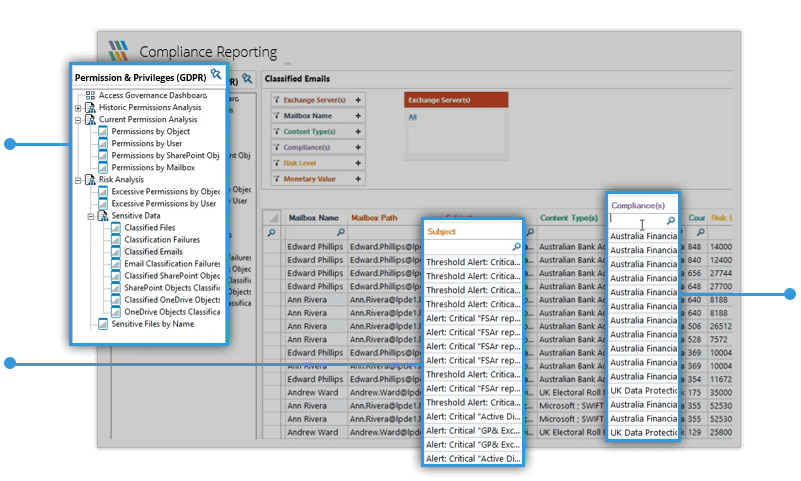This screenshot has width=801, height=481.
Task: Click Current Permission Analysis folder icon
Action: (90, 120)
